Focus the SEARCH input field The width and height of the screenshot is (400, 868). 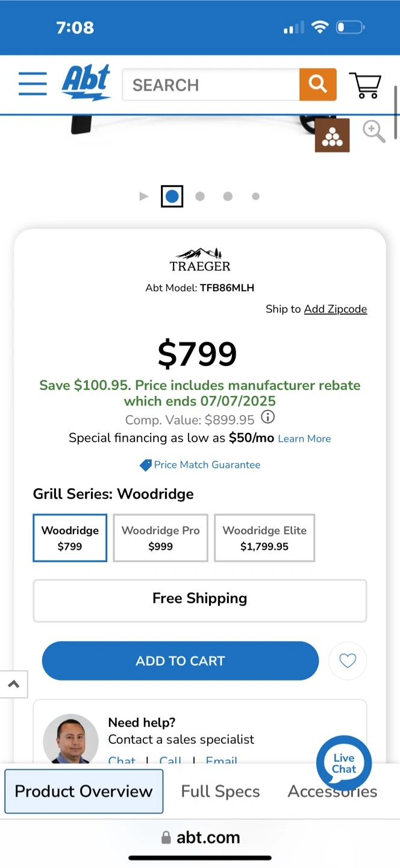[211, 84]
